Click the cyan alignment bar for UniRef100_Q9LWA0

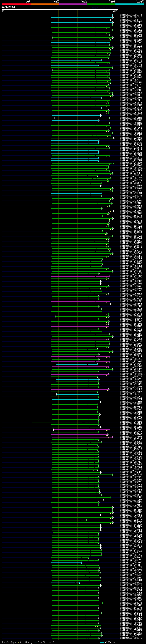pos(67,562)
